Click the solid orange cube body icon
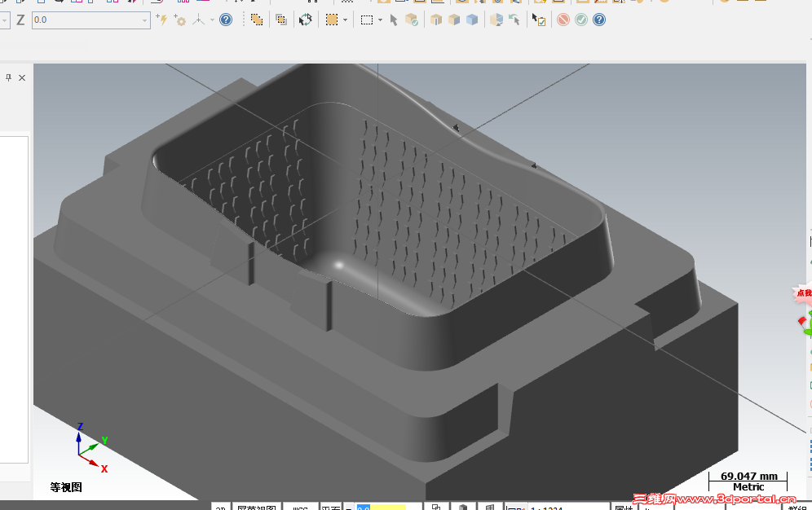812x510 pixels. (454, 20)
